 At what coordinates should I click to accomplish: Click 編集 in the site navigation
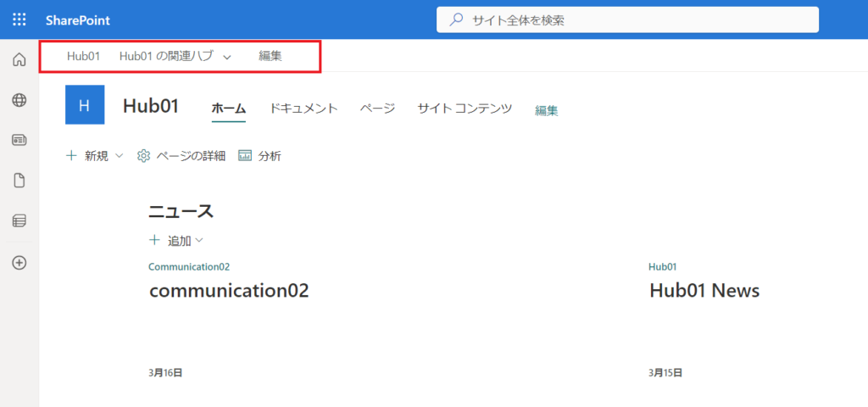click(547, 111)
